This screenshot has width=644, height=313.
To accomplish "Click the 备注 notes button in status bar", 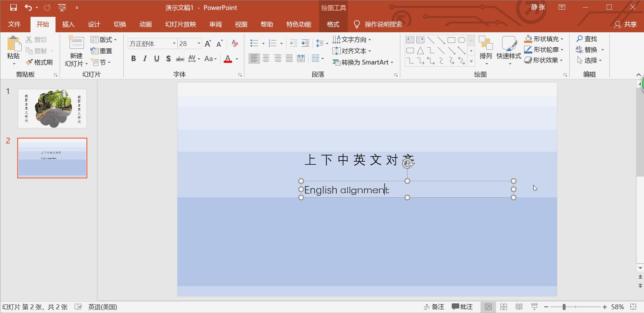I will tap(434, 307).
